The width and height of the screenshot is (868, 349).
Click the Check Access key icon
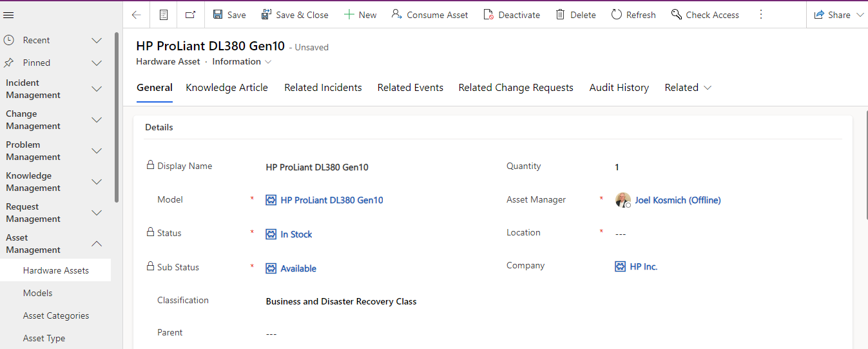676,14
